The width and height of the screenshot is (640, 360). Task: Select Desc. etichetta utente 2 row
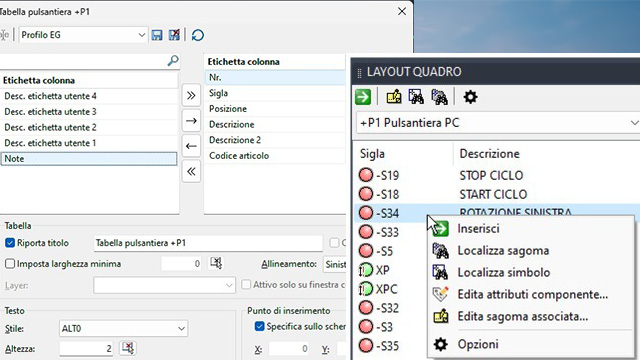pyautogui.click(x=89, y=127)
